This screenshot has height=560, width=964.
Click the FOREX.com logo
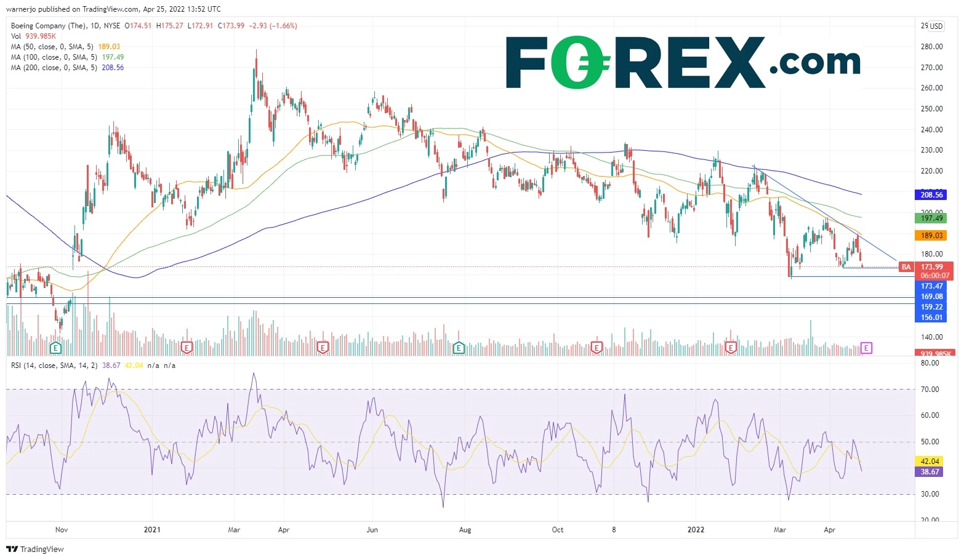pos(682,63)
